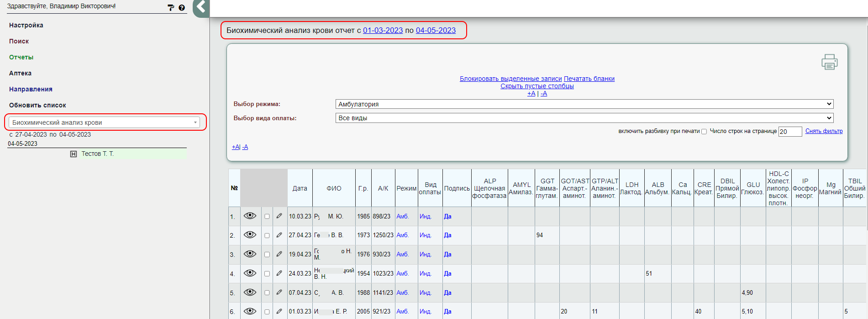Open the help question mark icon
The height and width of the screenshot is (319, 868).
point(182,8)
